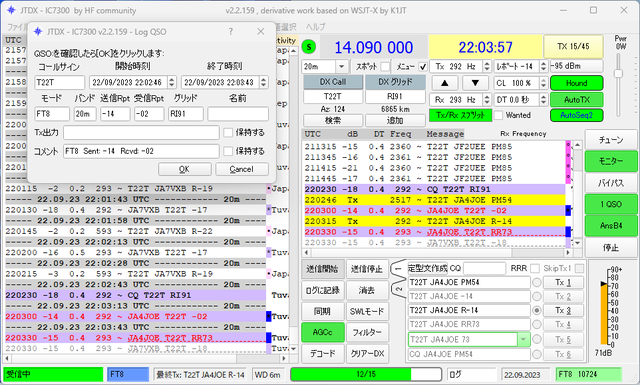Adjust the Rx 293 Hz spinner
The image size is (640, 385).
click(x=487, y=99)
